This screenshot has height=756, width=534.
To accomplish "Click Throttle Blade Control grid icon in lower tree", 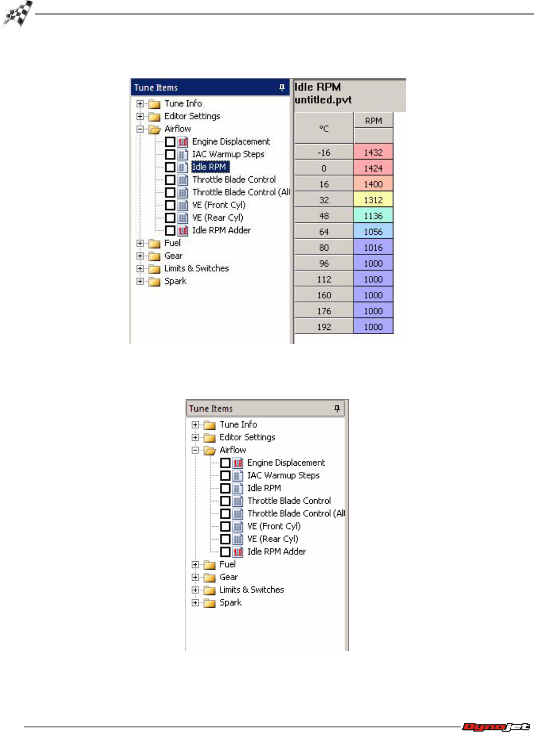I will (x=238, y=500).
